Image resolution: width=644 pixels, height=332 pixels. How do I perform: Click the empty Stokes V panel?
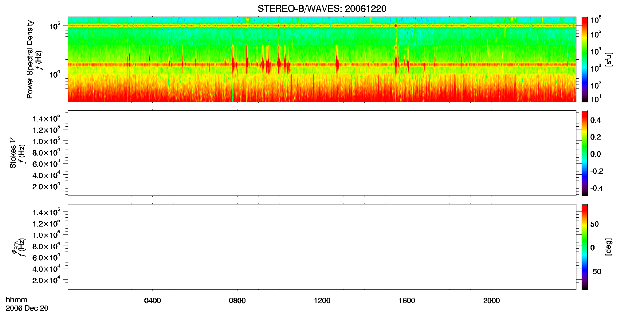pos(322,153)
